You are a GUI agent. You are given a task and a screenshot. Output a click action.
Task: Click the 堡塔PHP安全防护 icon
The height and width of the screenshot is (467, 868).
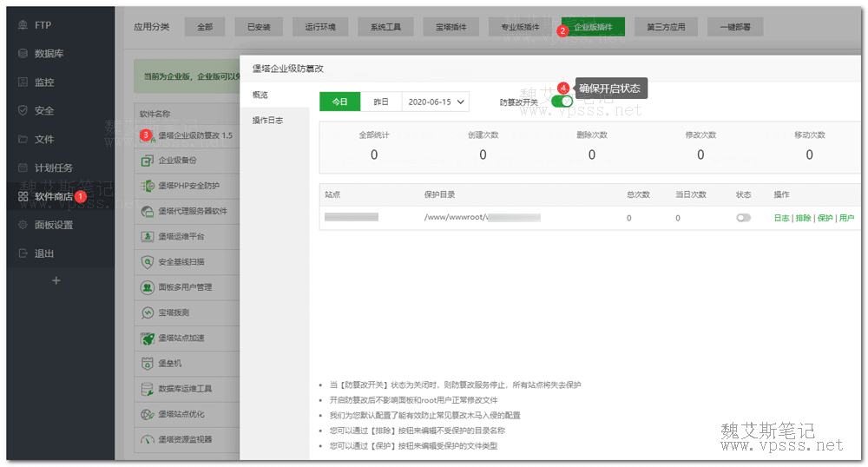point(148,186)
